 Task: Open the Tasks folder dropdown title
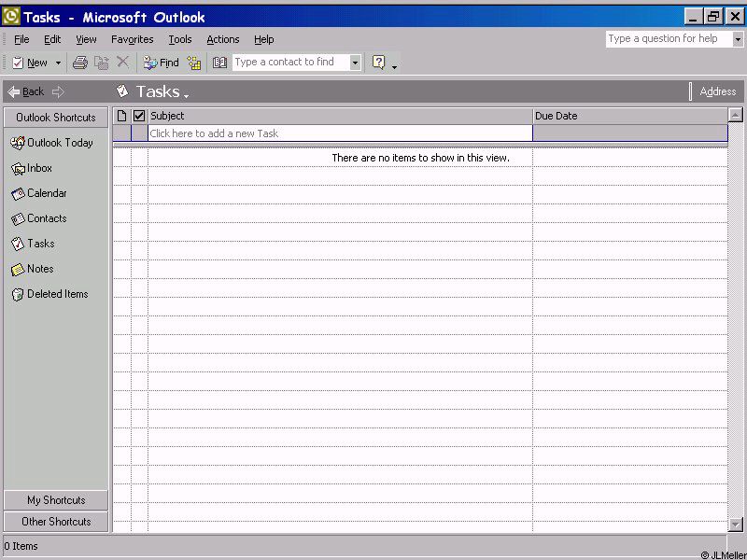pos(162,91)
